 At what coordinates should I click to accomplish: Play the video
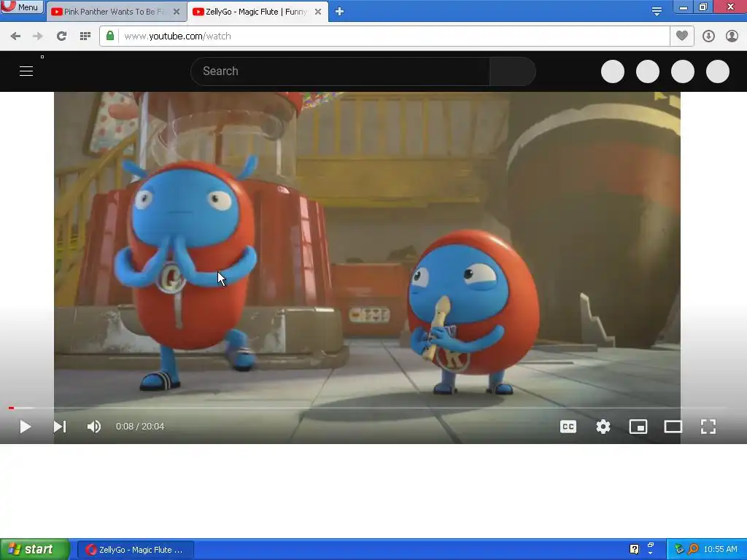26,427
